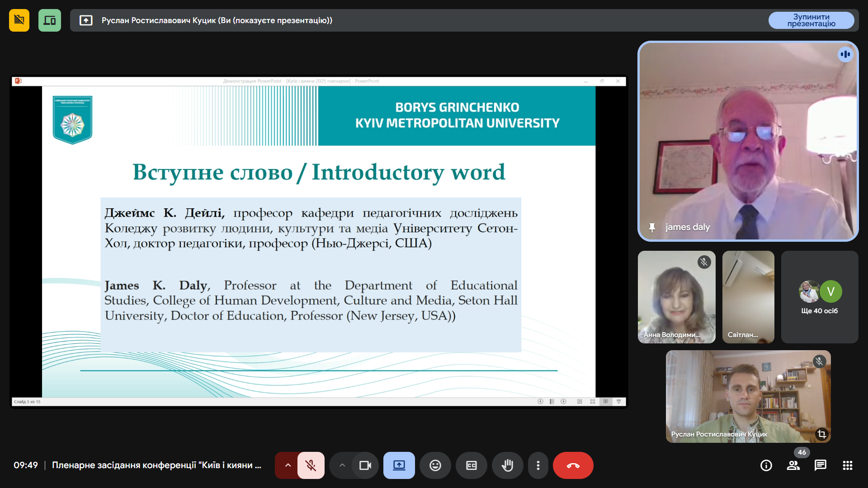
Task: Toggle the camera on or off
Action: 365,465
